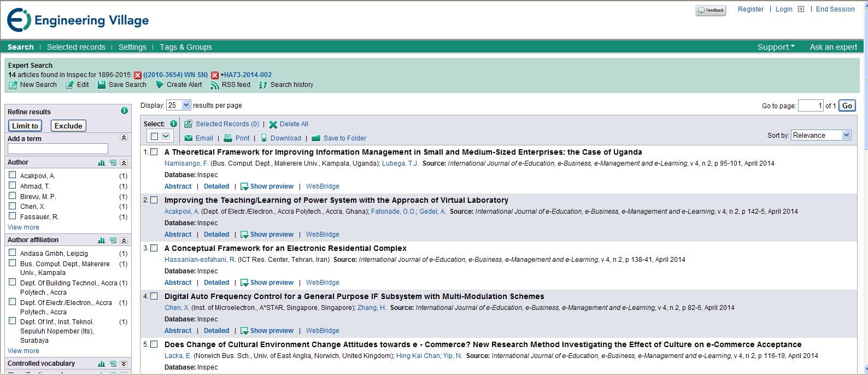Click the Register link
Image resolution: width=868 pixels, height=375 pixels.
pyautogui.click(x=750, y=9)
